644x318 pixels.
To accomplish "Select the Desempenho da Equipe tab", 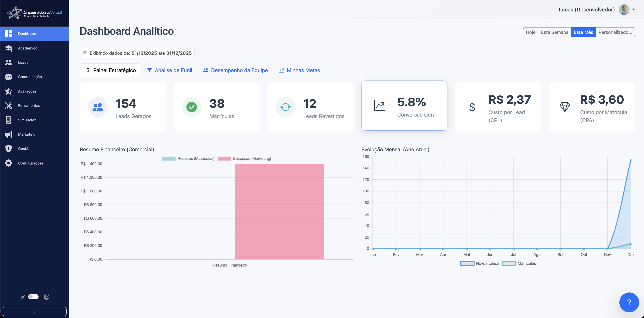I will point(235,70).
